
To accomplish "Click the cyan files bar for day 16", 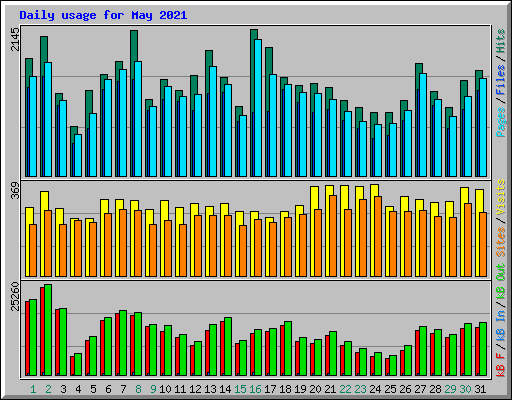I will [x=258, y=108].
